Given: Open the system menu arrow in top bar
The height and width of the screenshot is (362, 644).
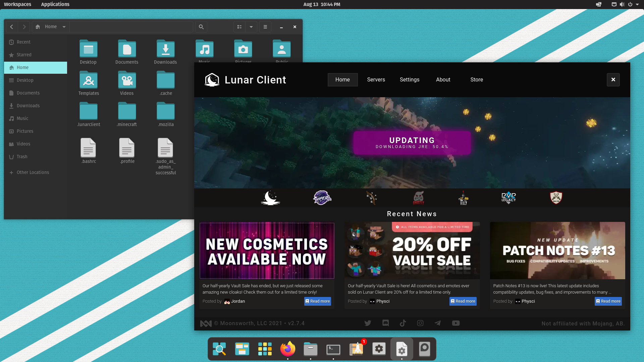Looking at the screenshot, I should point(637,4).
